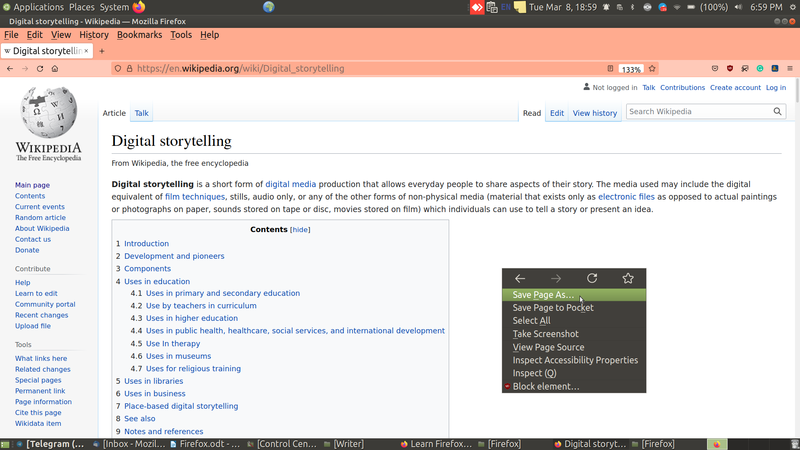This screenshot has height=450, width=800.
Task: Open the Bookmarks menu
Action: 139,35
